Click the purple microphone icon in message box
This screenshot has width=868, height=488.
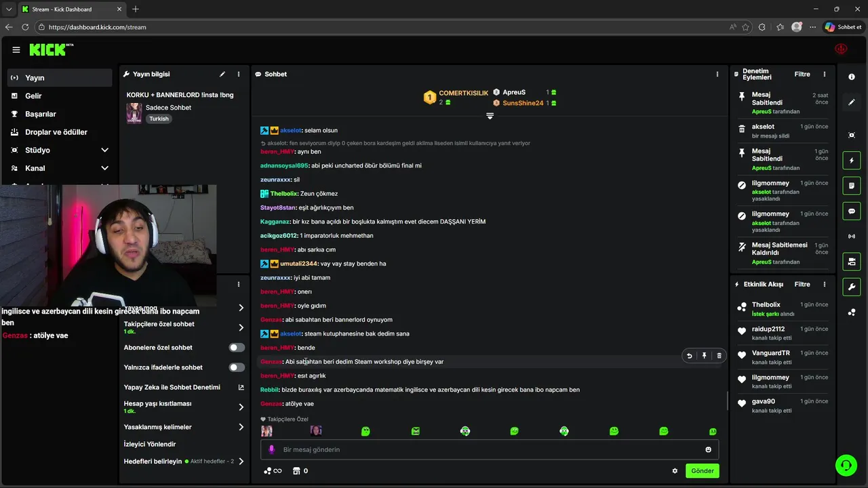pos(271,449)
